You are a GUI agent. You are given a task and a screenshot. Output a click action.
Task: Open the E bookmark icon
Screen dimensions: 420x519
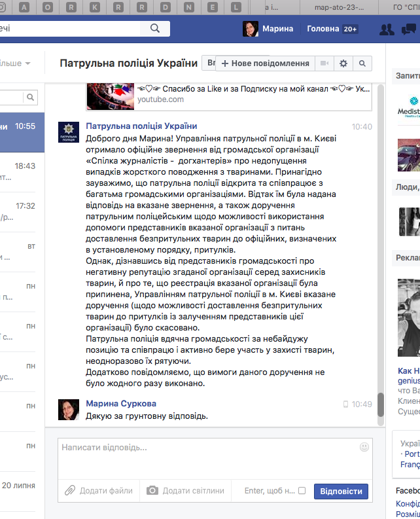[212, 7]
